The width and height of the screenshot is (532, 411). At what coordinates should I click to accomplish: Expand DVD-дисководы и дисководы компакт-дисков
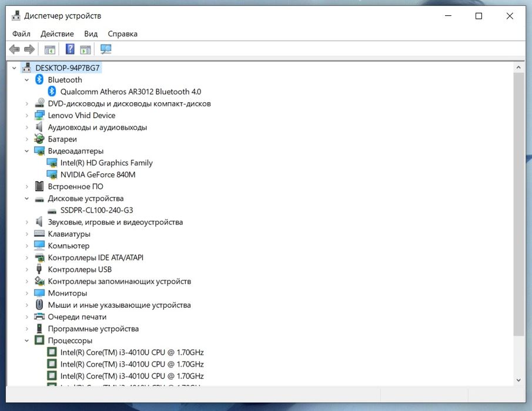(27, 104)
